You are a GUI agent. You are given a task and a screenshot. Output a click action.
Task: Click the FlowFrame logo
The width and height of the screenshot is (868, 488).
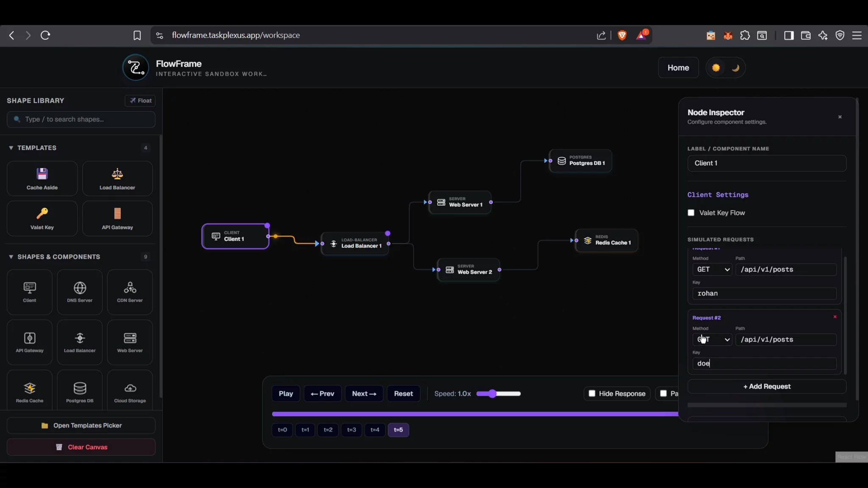click(x=136, y=67)
